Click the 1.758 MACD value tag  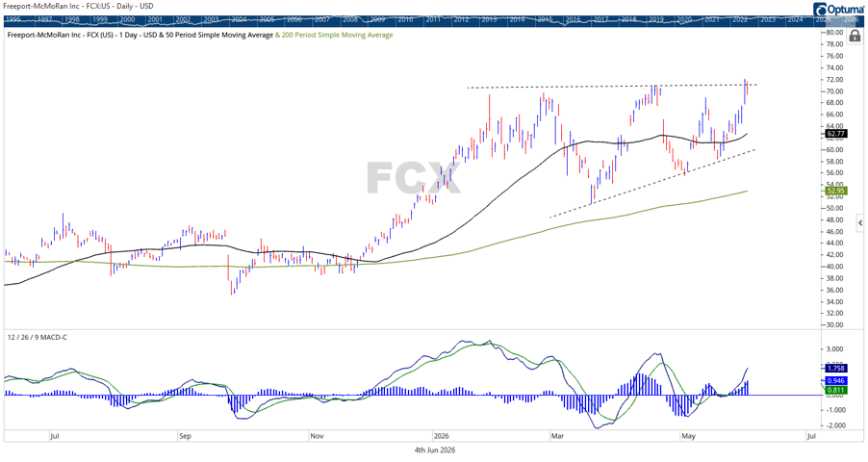click(x=836, y=369)
